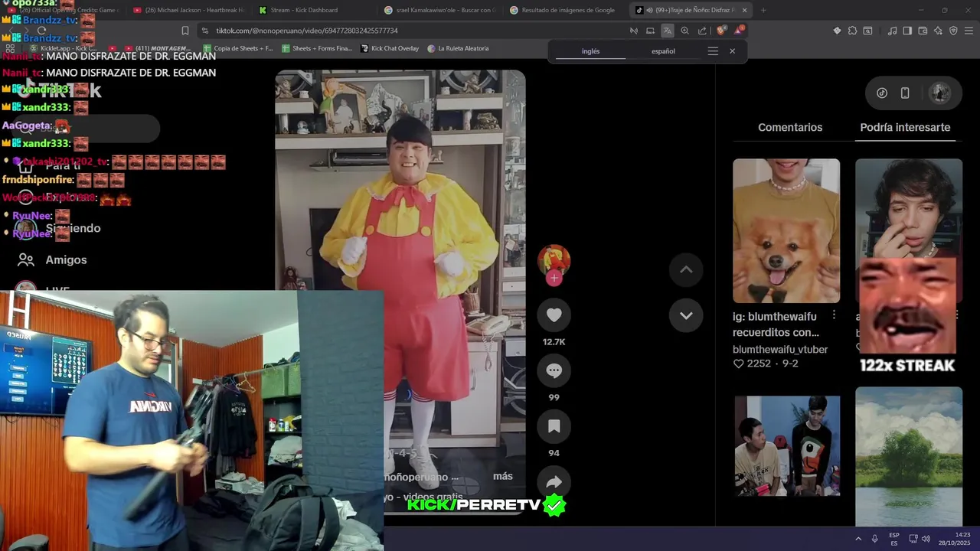Select inglés in translate popup
980x551 pixels.
point(590,51)
